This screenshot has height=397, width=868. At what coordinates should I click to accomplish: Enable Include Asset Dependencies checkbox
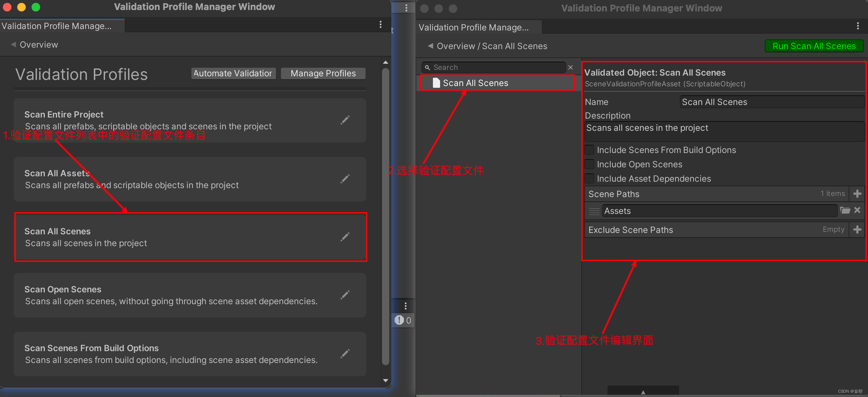[x=589, y=178]
